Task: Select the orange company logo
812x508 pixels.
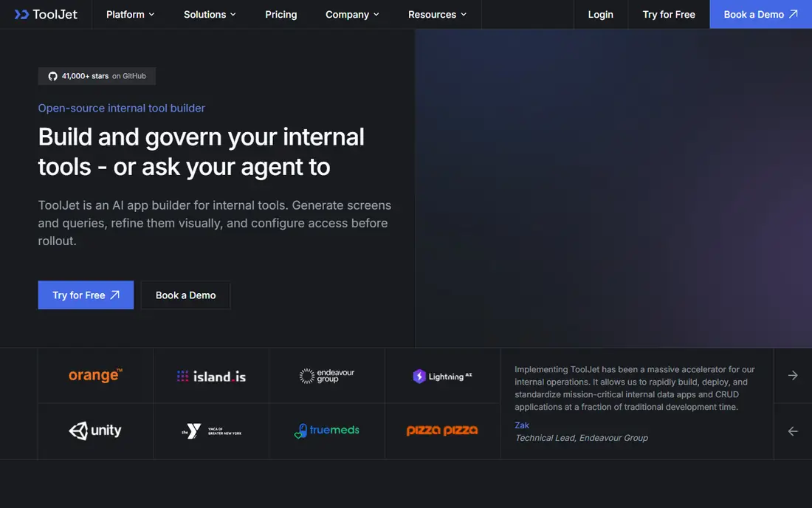Action: (x=95, y=375)
